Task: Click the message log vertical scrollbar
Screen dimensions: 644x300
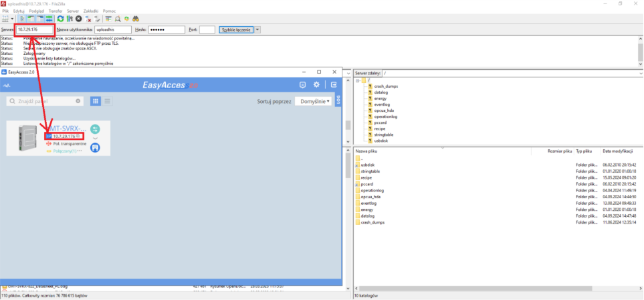Action: pyautogui.click(x=640, y=51)
